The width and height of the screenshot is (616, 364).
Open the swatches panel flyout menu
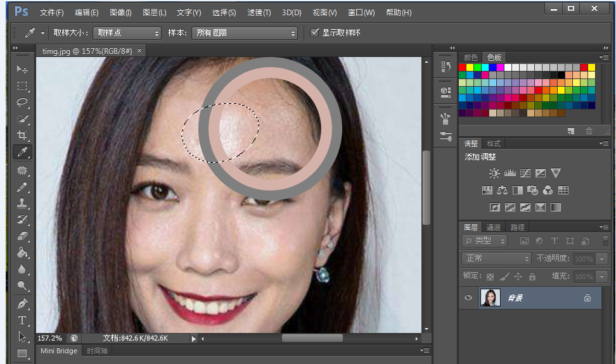(x=604, y=57)
